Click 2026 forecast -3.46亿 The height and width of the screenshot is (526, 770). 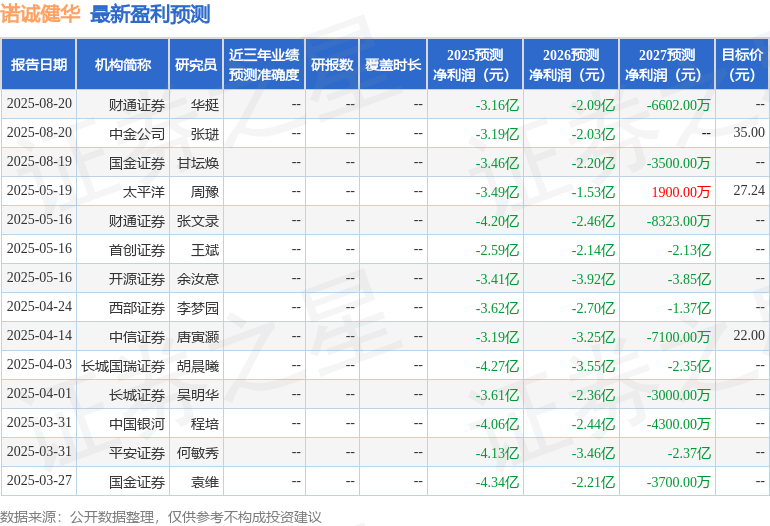(593, 453)
